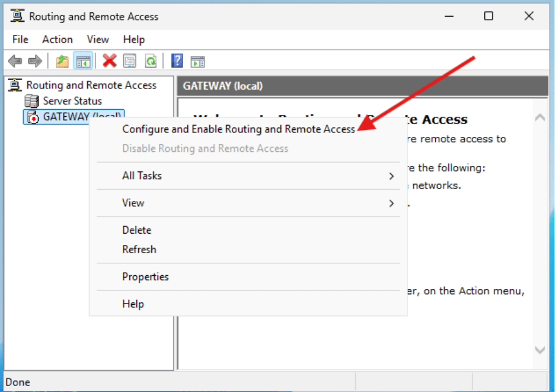Click the blue Help question mark icon
The image size is (555, 392).
[x=177, y=60]
